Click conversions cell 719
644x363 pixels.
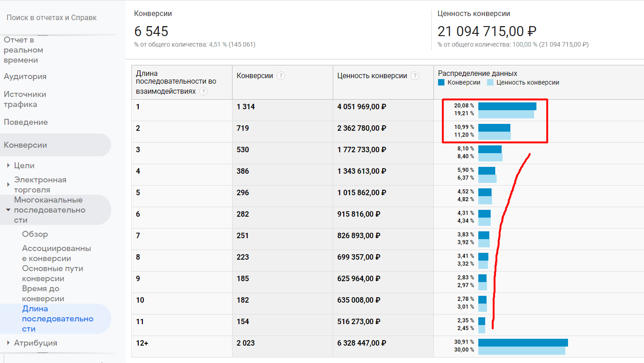(243, 128)
